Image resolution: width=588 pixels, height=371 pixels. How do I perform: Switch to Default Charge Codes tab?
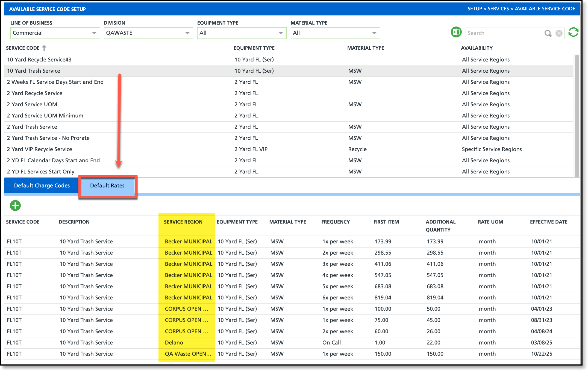pos(42,185)
